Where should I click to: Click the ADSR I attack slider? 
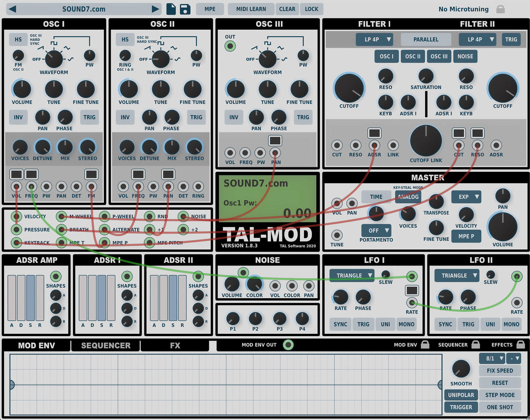click(83, 298)
